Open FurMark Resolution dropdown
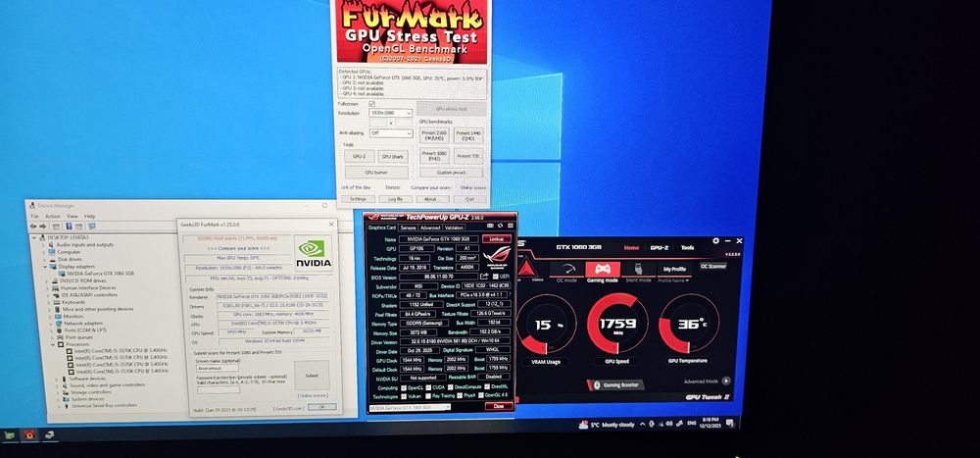This screenshot has width=980, height=458. pos(391,113)
